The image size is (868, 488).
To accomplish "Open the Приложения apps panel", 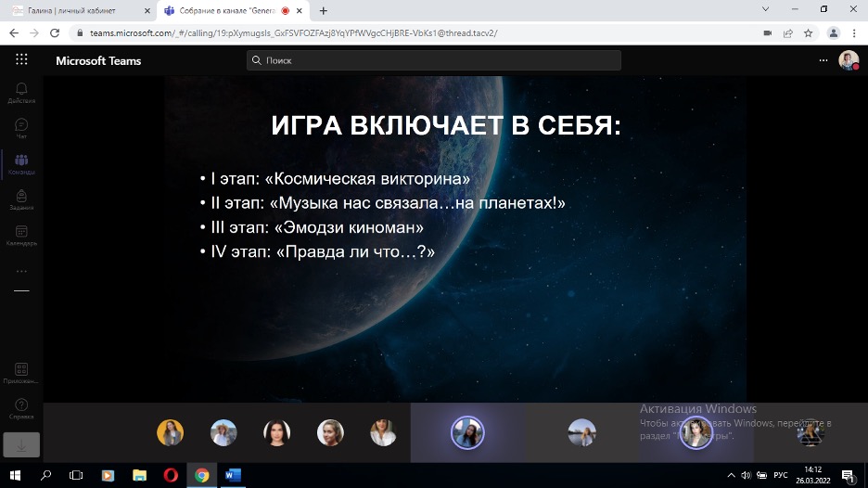I will pos(21,373).
